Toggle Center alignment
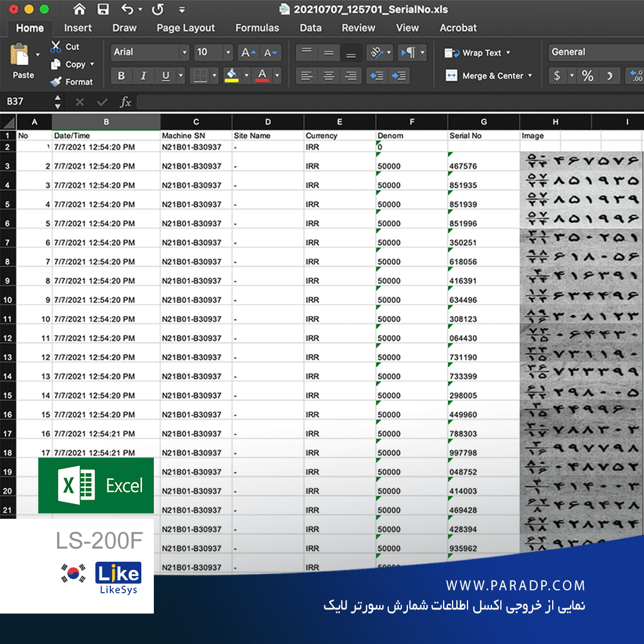 [329, 76]
